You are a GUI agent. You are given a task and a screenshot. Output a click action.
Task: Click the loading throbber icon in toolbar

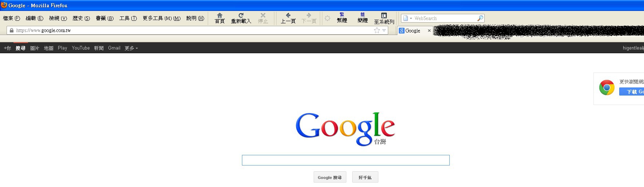(327, 18)
